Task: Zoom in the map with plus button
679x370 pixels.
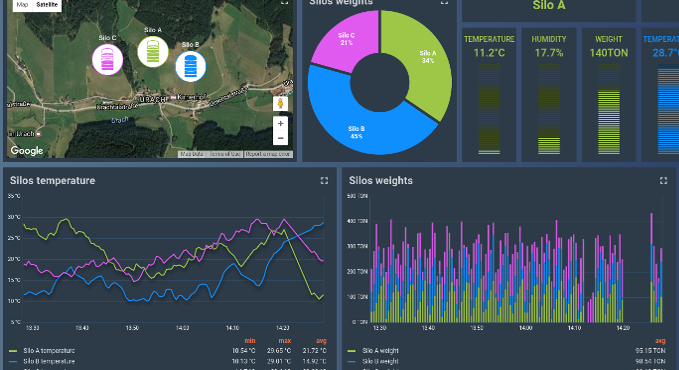Action: click(x=280, y=123)
